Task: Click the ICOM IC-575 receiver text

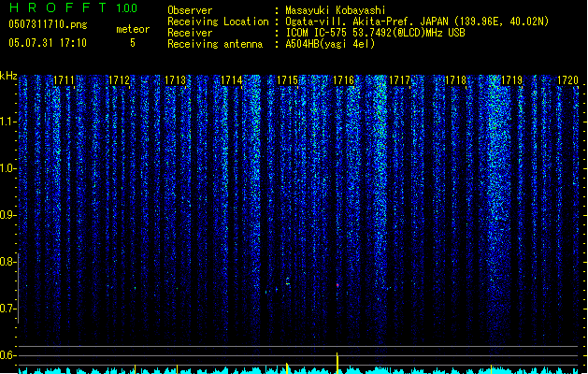Action: pyautogui.click(x=375, y=33)
